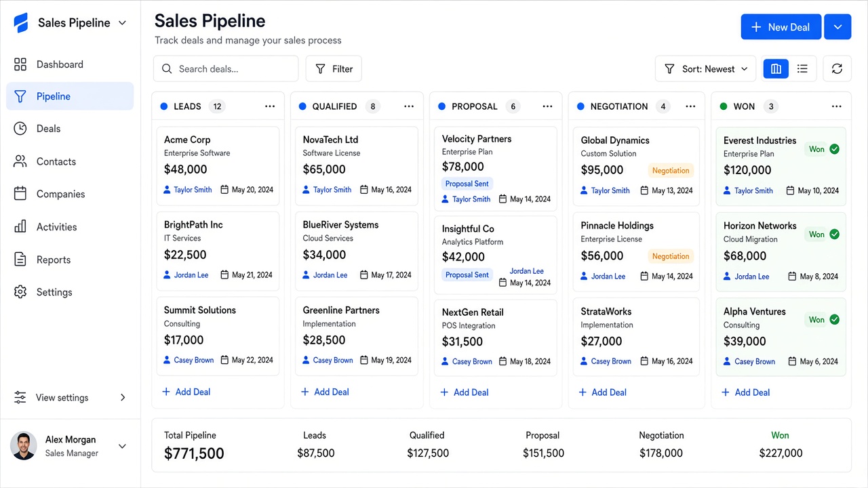This screenshot has width=868, height=488.
Task: Open the StrataWorks deal card
Action: coord(636,337)
